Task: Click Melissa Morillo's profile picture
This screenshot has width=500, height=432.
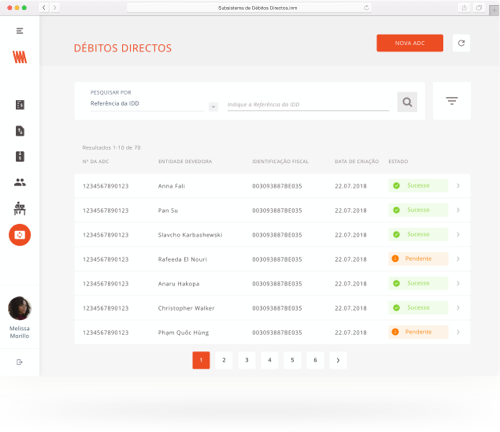Action: [20, 308]
